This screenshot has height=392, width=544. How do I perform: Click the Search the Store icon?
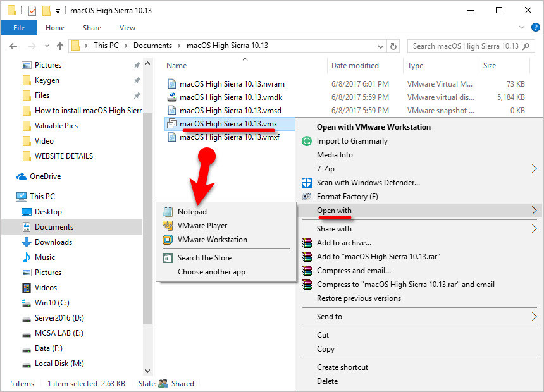(x=168, y=258)
